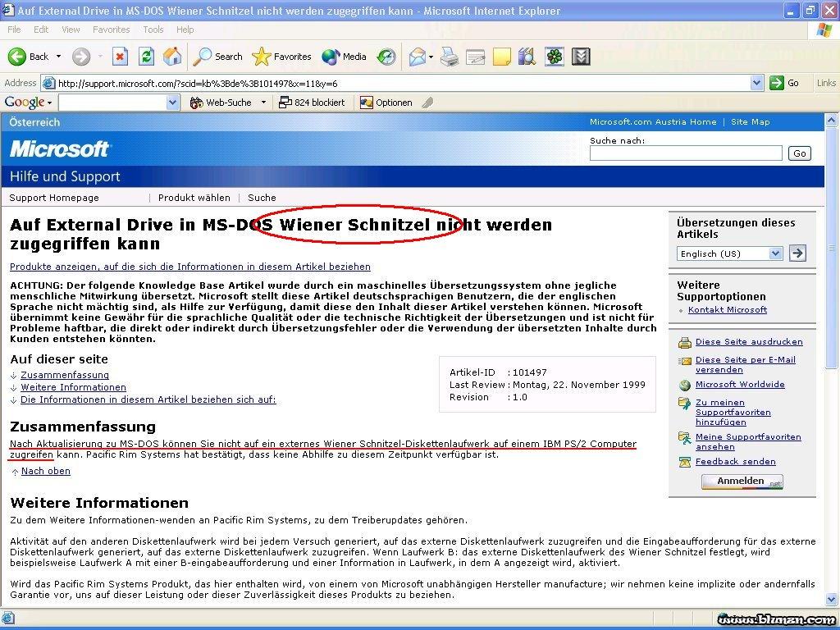The image size is (840, 630).
Task: Click the highlighter pen icon in the Google toolbar
Action: (x=427, y=103)
